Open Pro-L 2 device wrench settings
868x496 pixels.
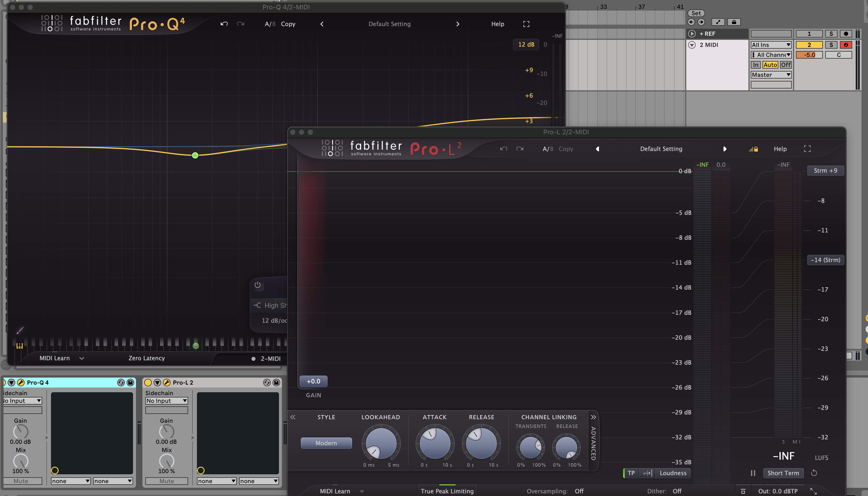pyautogui.click(x=166, y=382)
